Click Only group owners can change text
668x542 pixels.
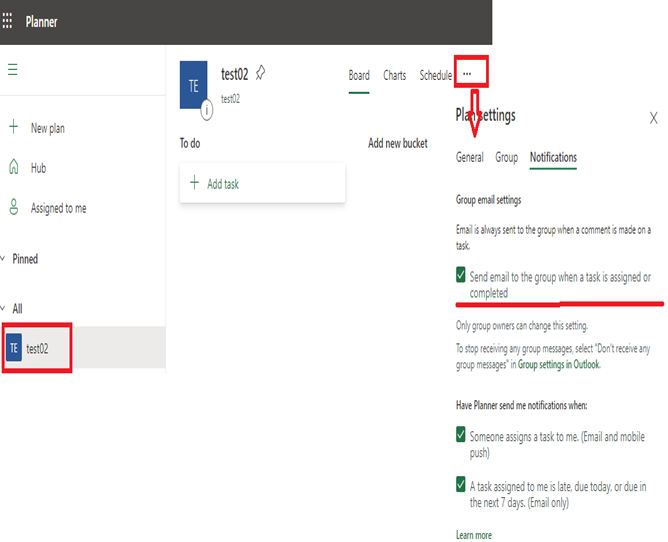click(522, 326)
